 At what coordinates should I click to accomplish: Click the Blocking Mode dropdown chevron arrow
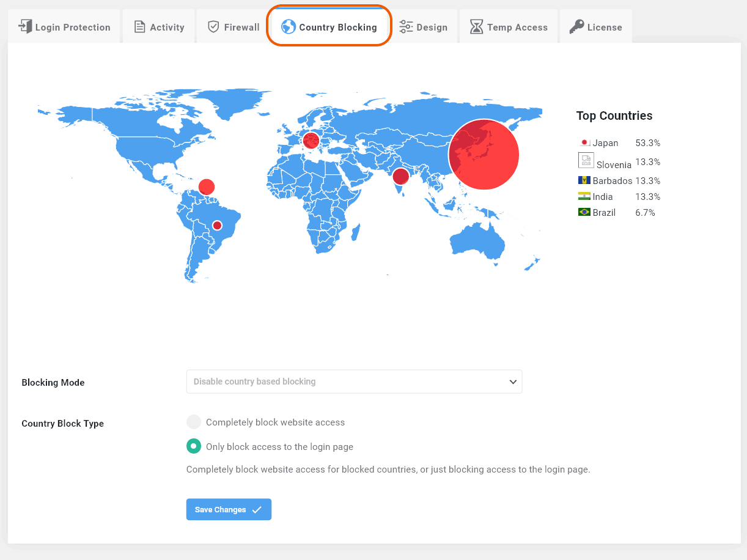tap(513, 381)
